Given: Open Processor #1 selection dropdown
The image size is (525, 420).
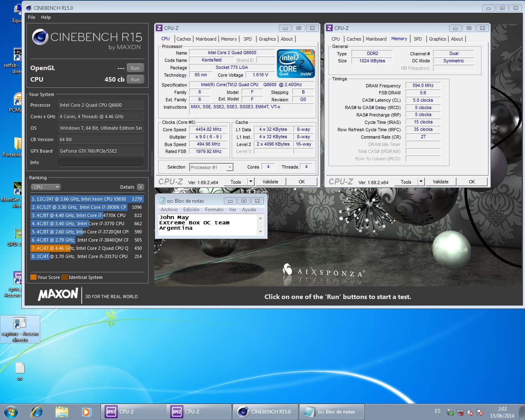Looking at the screenshot, I should 211,167.
